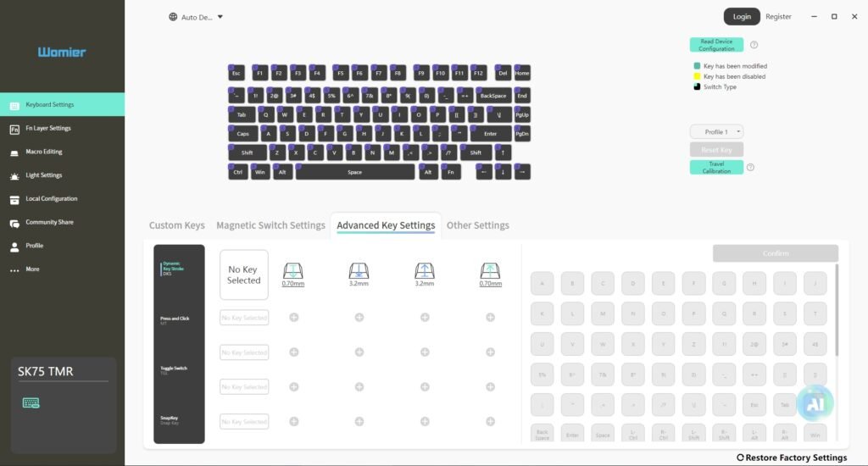This screenshot has height=466, width=868.
Task: Select the Space key on the keyboard layout
Action: click(354, 172)
